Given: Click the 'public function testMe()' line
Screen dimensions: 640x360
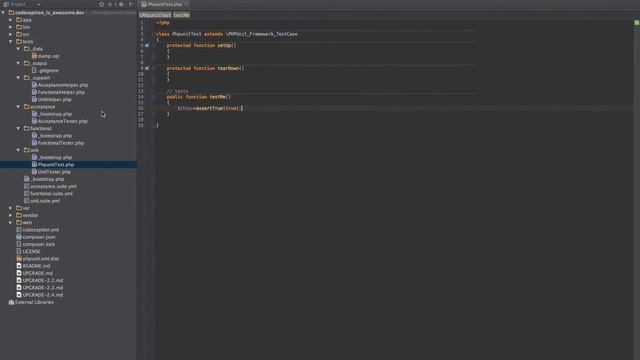Looking at the screenshot, I should coord(199,97).
